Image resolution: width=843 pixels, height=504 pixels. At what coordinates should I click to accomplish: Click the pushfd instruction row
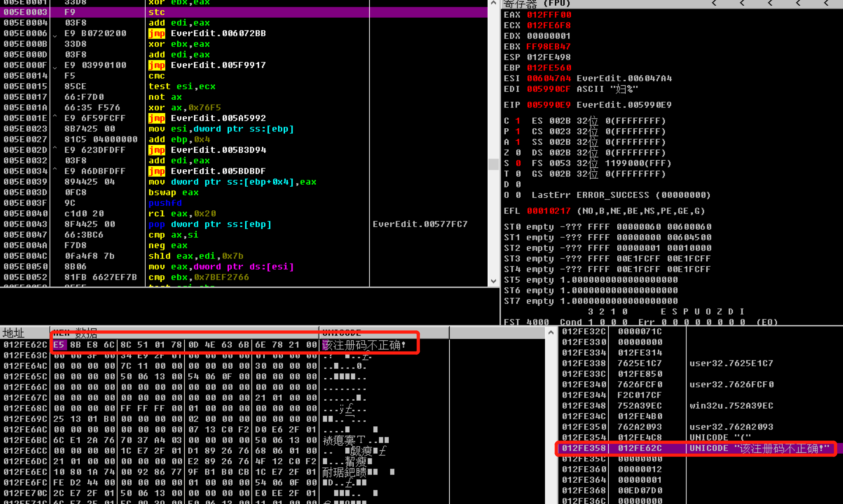(x=244, y=203)
